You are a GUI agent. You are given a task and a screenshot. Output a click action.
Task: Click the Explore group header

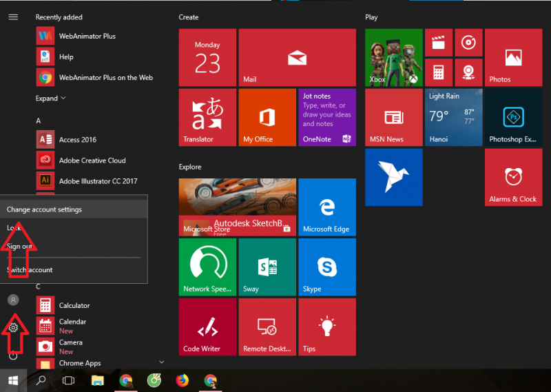[190, 167]
